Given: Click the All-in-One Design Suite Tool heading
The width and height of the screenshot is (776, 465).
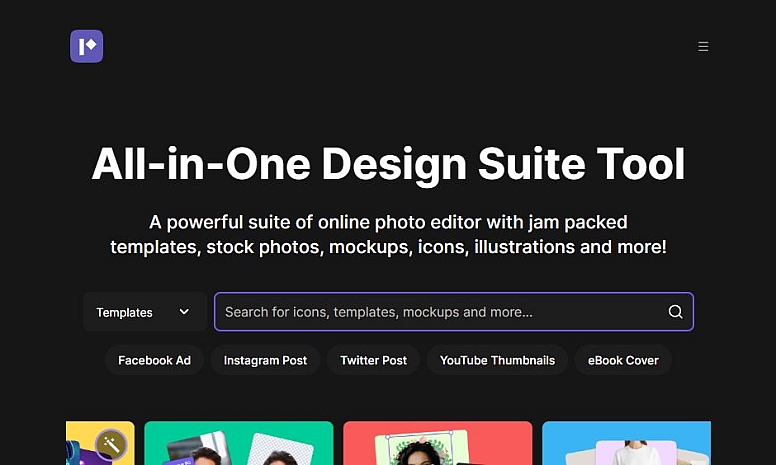Looking at the screenshot, I should (388, 164).
